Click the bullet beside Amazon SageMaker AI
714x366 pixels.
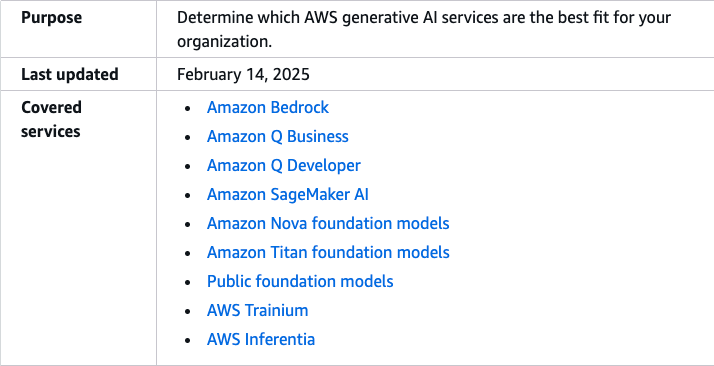point(188,196)
